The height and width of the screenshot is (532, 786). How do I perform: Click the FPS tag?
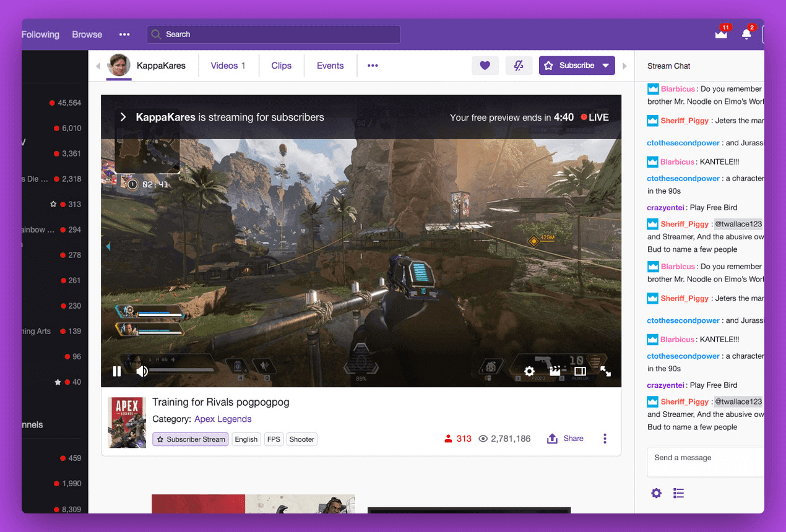tap(274, 439)
